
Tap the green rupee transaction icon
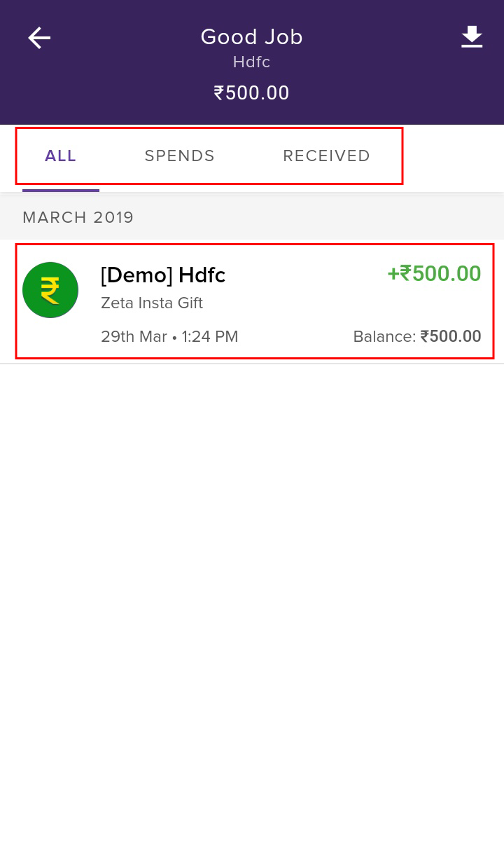(50, 290)
